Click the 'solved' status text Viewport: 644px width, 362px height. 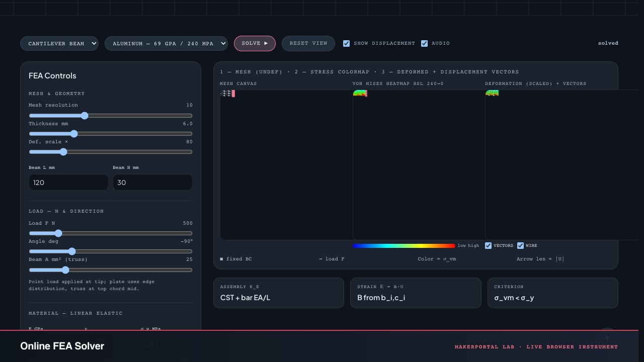[x=608, y=43]
